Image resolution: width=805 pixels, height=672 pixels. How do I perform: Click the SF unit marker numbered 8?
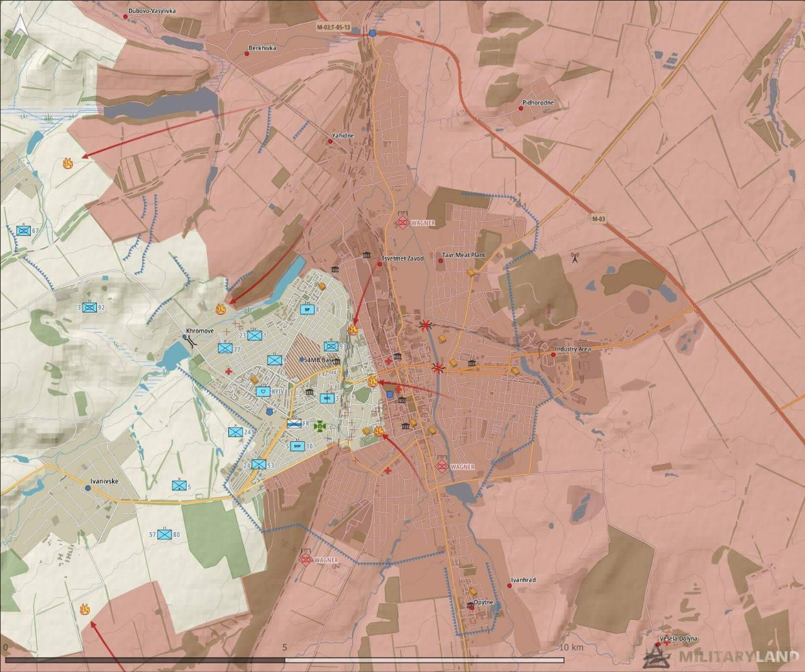[308, 309]
